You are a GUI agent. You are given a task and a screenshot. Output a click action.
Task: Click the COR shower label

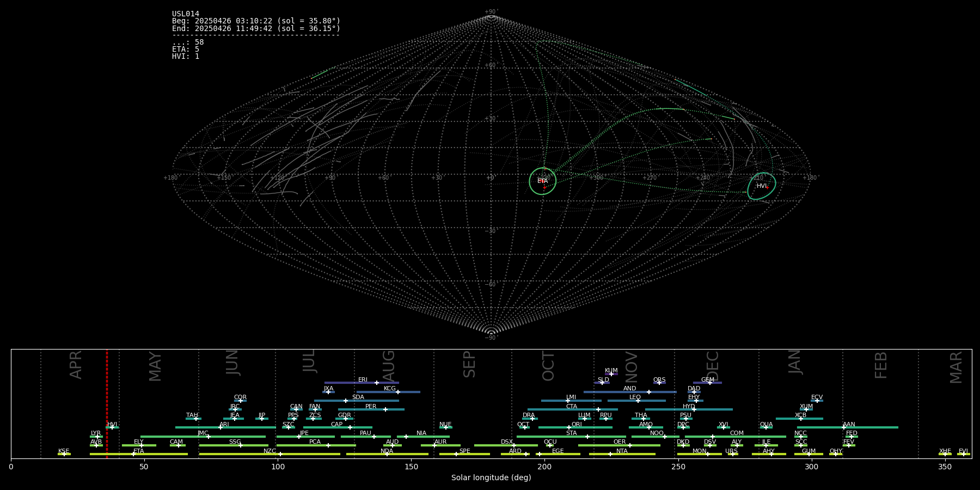point(240,397)
